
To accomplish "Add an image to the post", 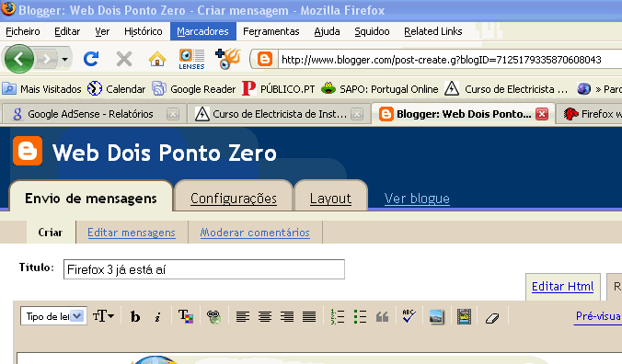I will click(436, 316).
